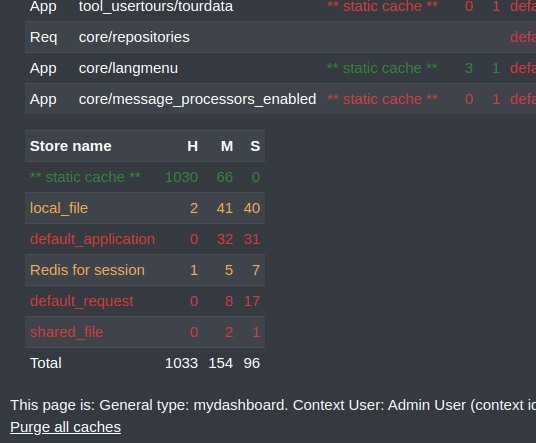Click the static cache store summary row

(x=145, y=177)
